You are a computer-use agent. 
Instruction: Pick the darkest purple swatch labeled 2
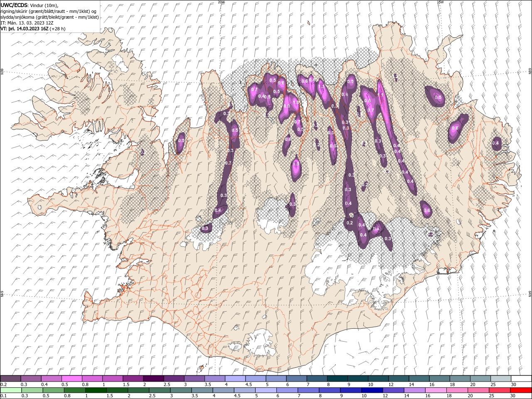153,379
